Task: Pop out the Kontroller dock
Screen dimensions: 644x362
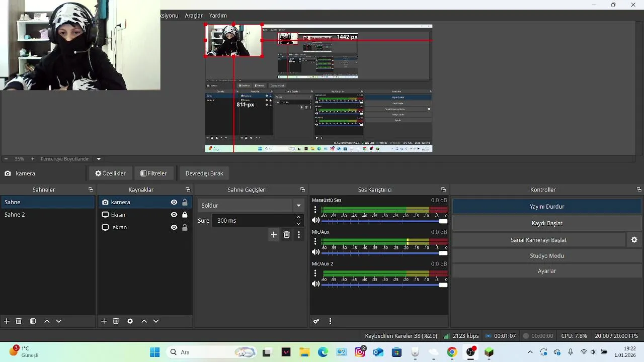Action: 639,190
